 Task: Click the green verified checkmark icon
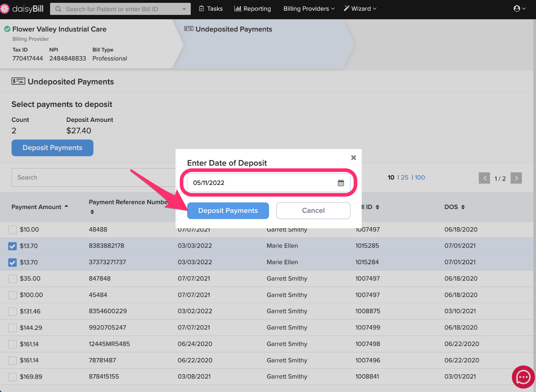[7, 29]
